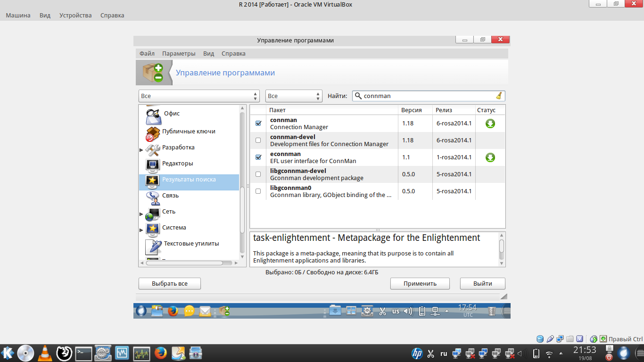
Task: Click the VLC cone icon in host taskbar
Action: tap(45, 353)
